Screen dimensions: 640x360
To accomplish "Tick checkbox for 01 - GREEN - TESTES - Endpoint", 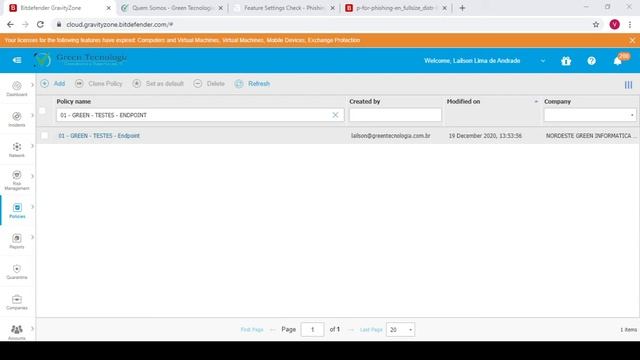I will [44, 136].
